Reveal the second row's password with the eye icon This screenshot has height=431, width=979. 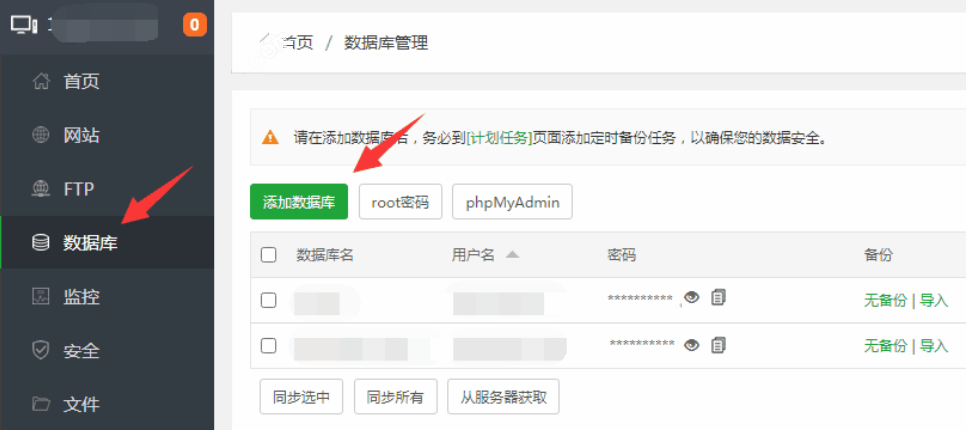pos(691,345)
